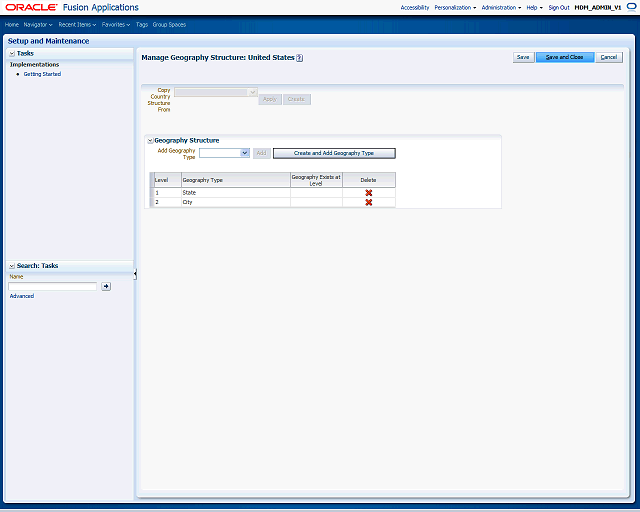Click the Create button

click(297, 99)
